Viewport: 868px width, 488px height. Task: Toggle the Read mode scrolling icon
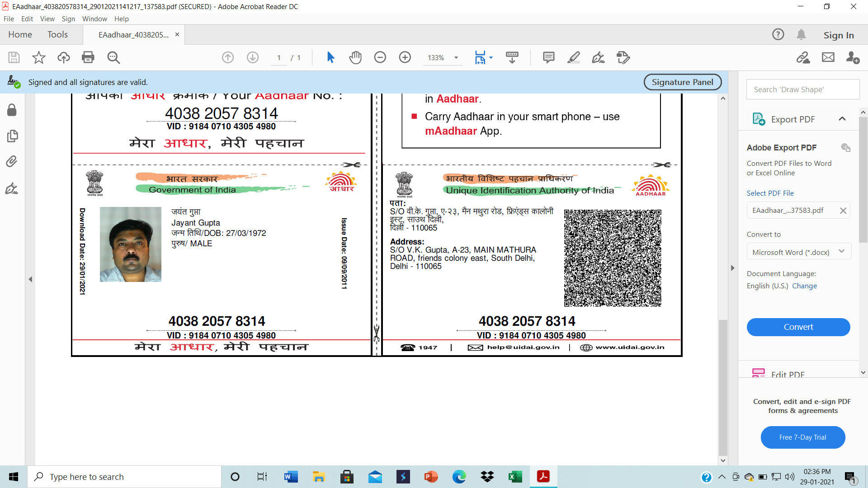click(512, 57)
